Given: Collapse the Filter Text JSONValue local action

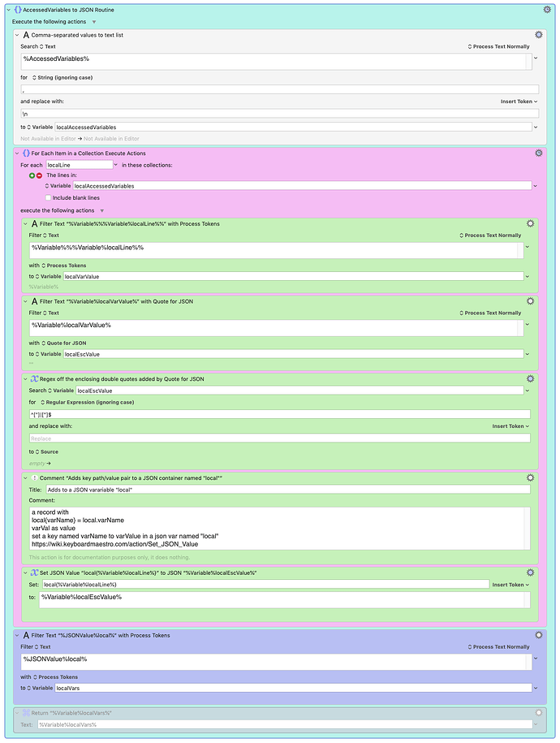Looking at the screenshot, I should (17, 636).
